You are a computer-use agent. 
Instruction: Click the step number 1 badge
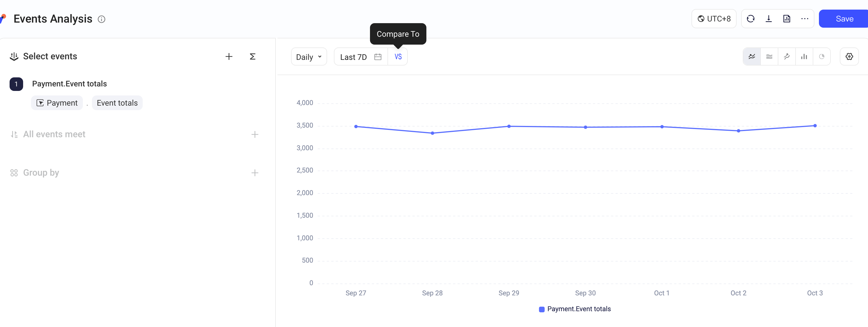tap(16, 84)
